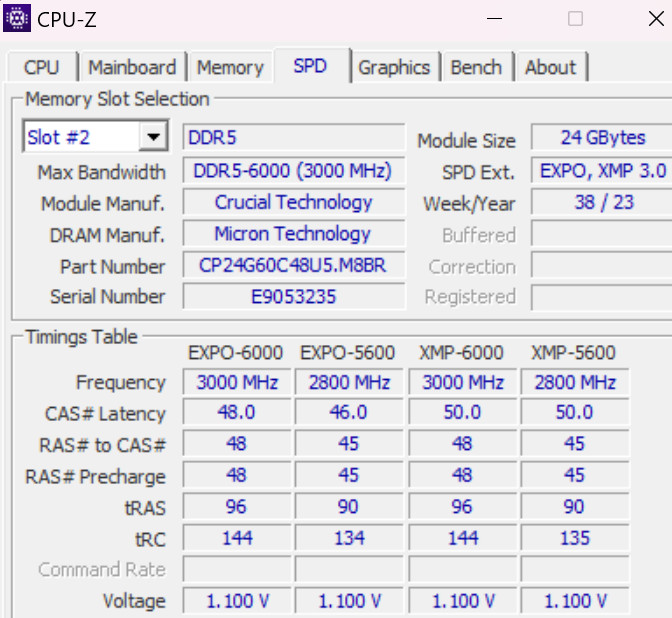Click the part number CP24G60C48U5.M8BR
The image size is (672, 618).
tap(294, 265)
